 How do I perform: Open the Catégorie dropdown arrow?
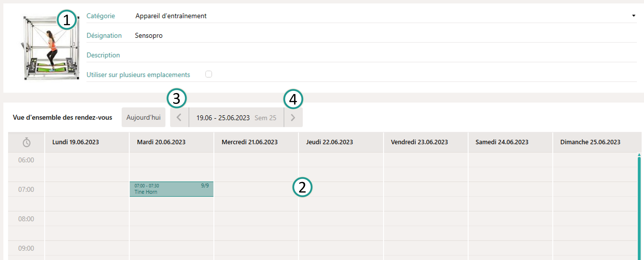pos(634,16)
